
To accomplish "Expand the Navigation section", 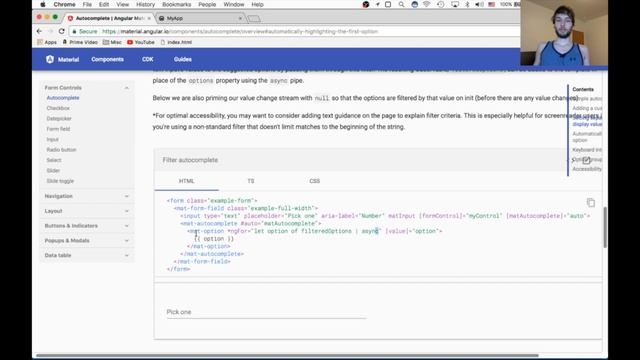I will pyautogui.click(x=87, y=196).
